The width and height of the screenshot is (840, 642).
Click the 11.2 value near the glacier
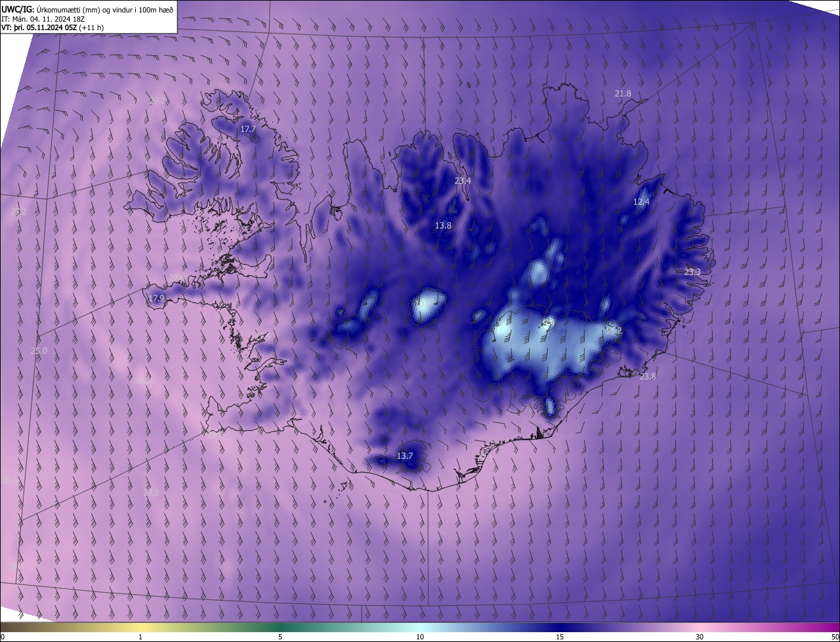[x=613, y=331]
